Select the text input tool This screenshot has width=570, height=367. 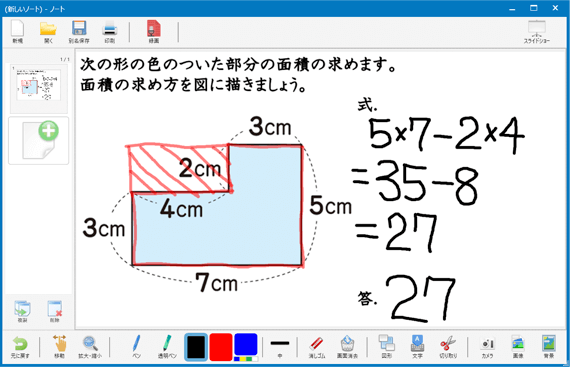tap(417, 347)
